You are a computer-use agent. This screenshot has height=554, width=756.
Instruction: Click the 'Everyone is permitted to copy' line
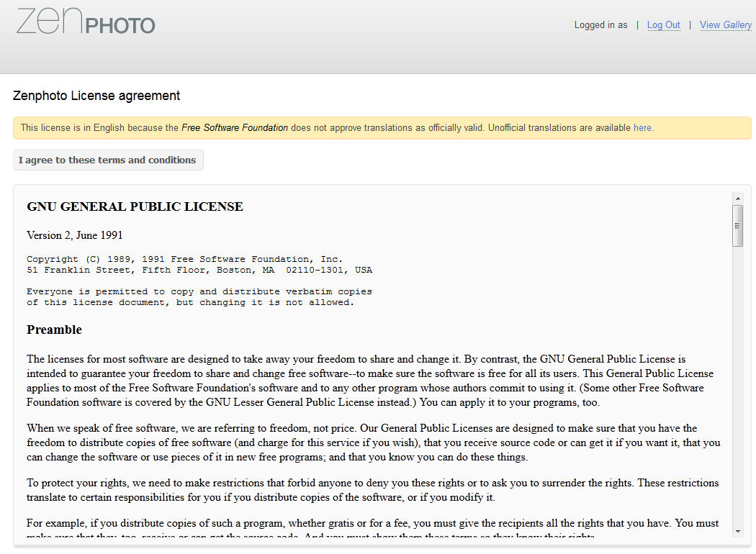click(199, 291)
